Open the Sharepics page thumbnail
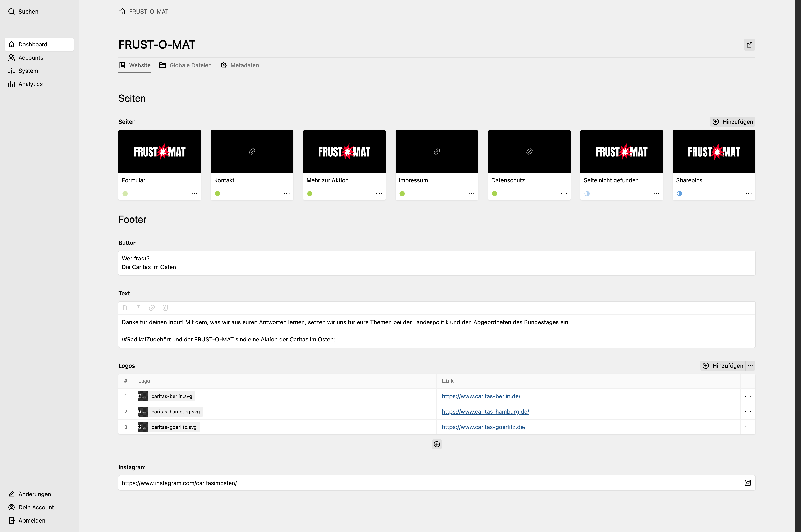Image resolution: width=801 pixels, height=532 pixels. pos(714,152)
